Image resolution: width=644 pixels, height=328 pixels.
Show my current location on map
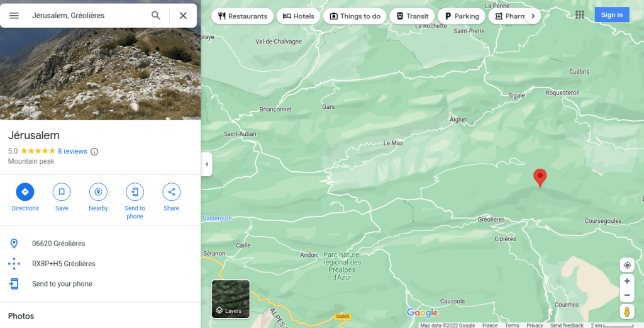click(x=626, y=265)
